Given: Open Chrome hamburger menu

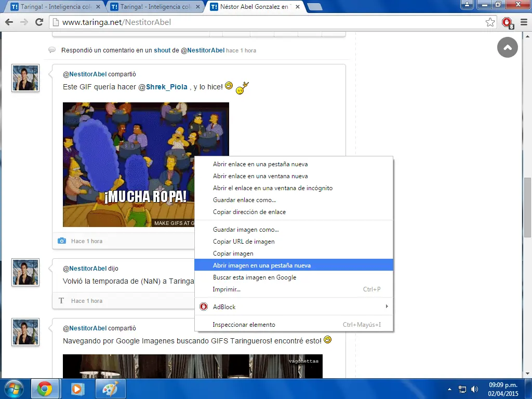Looking at the screenshot, I should click(x=524, y=22).
